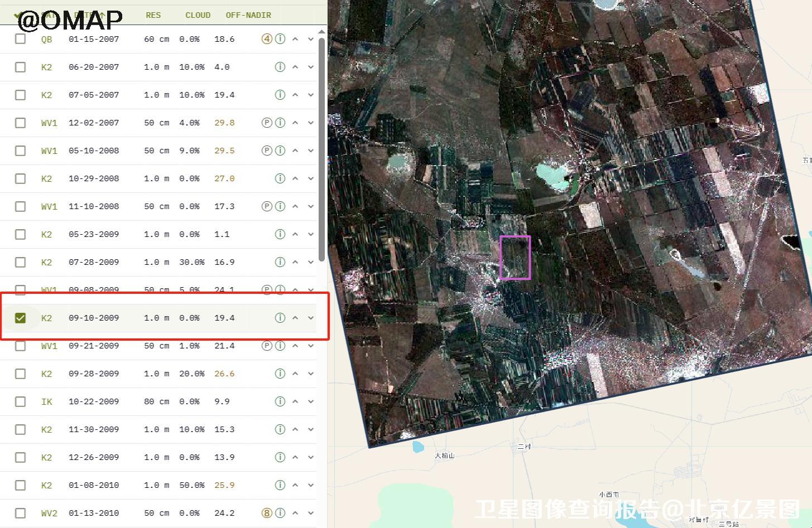812x528 pixels.
Task: Click the WV1 satellite label dated 05-10-2008
Action: pyautogui.click(x=49, y=151)
